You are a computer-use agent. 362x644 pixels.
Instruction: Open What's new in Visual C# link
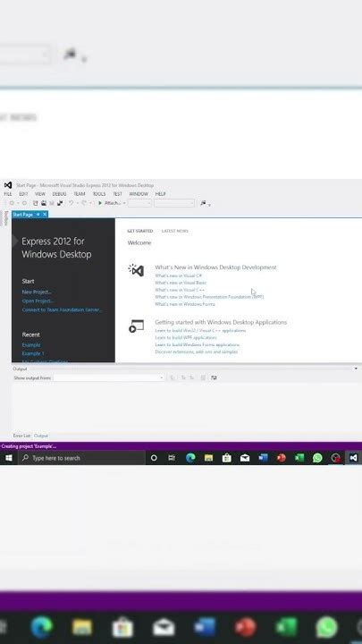pos(178,276)
